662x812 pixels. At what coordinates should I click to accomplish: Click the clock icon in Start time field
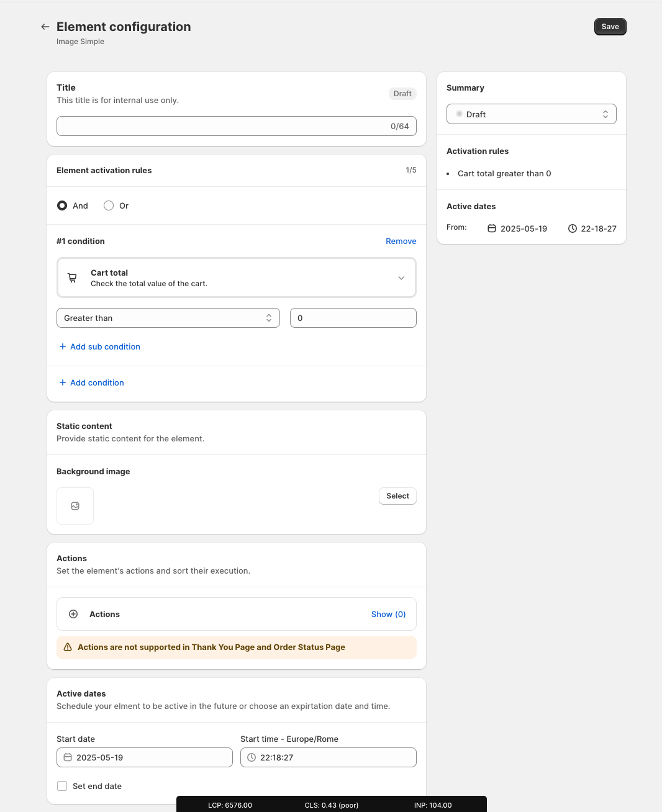[252, 757]
